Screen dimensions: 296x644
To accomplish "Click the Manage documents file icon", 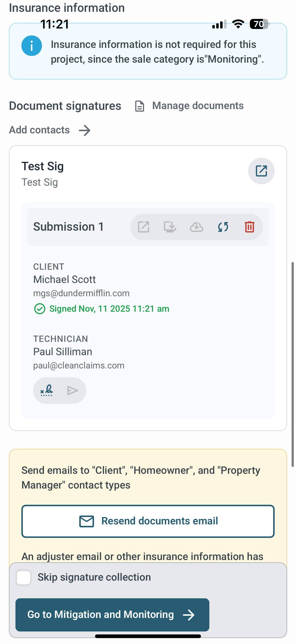I will point(140,106).
